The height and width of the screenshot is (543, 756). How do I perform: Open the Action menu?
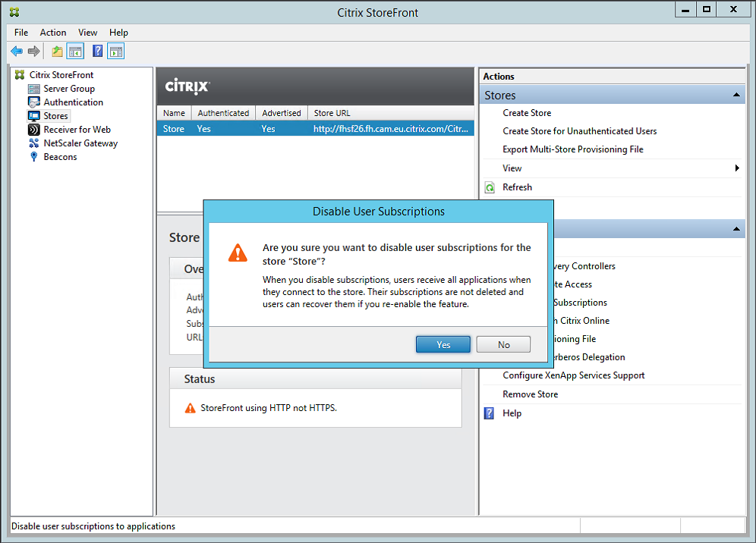click(x=53, y=33)
